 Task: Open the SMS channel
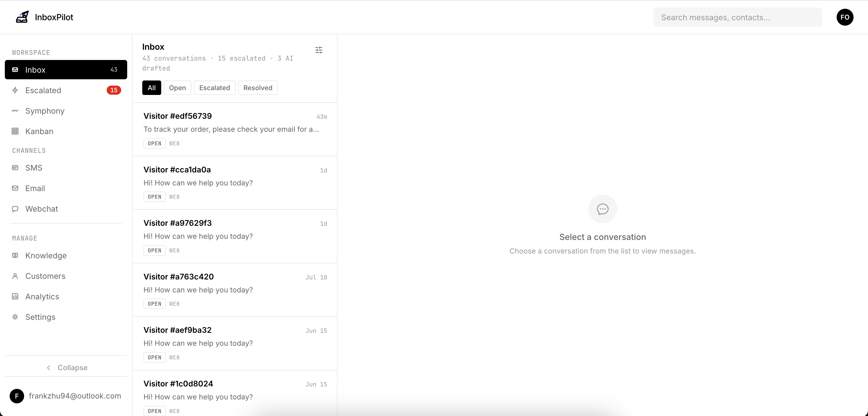[x=66, y=168]
